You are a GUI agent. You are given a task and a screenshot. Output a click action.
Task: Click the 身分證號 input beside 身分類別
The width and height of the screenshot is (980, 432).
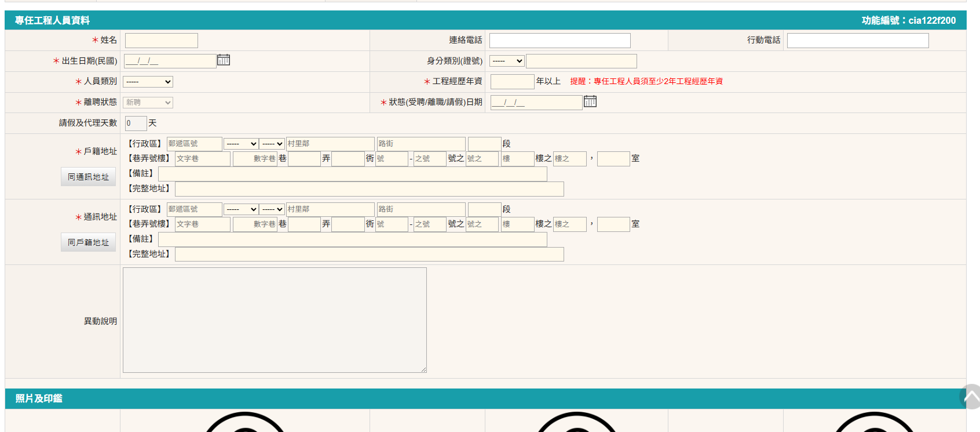pyautogui.click(x=581, y=61)
